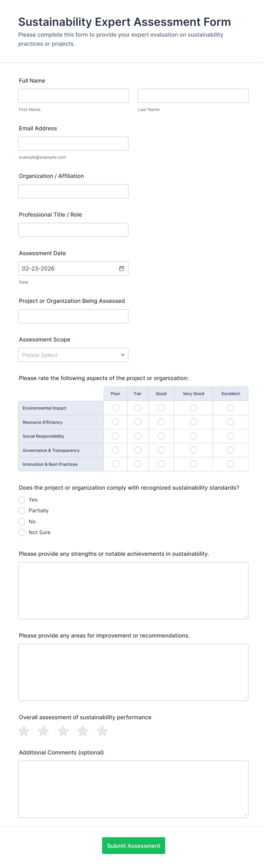Click the strengths and achievements text area
The image size is (264, 868).
coord(133,590)
